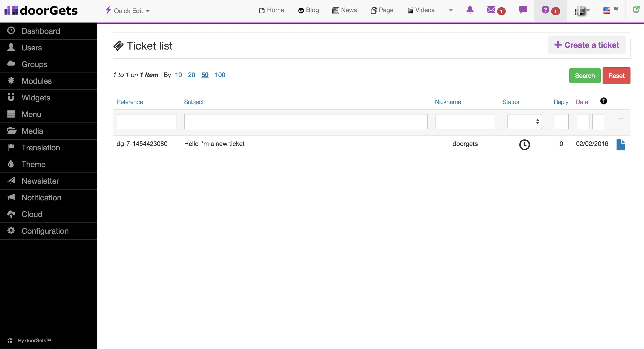This screenshot has height=349, width=644.
Task: Click the pending clock status icon
Action: point(524,145)
